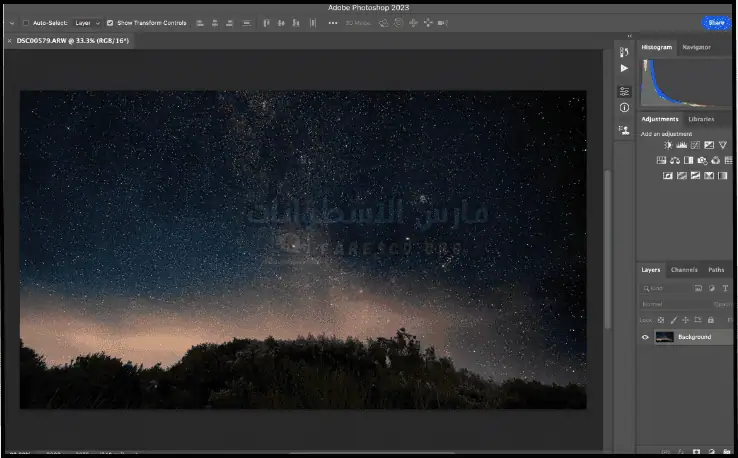Open the History panel icon

[624, 52]
